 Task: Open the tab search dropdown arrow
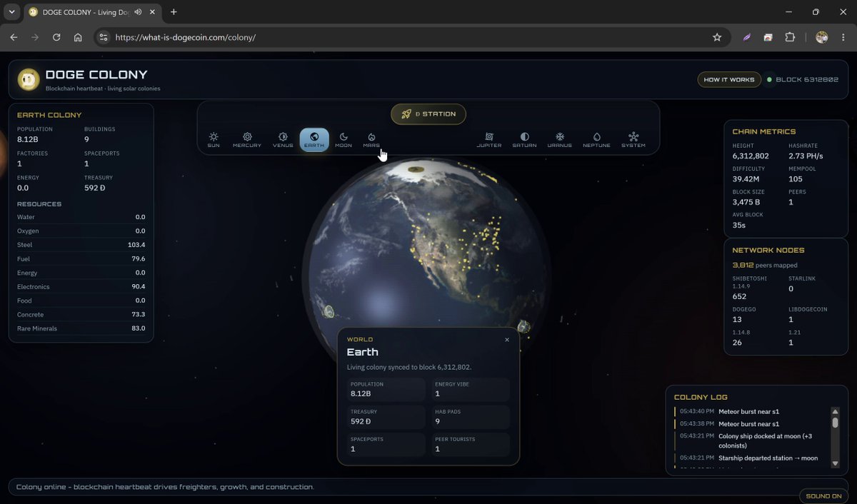point(11,12)
